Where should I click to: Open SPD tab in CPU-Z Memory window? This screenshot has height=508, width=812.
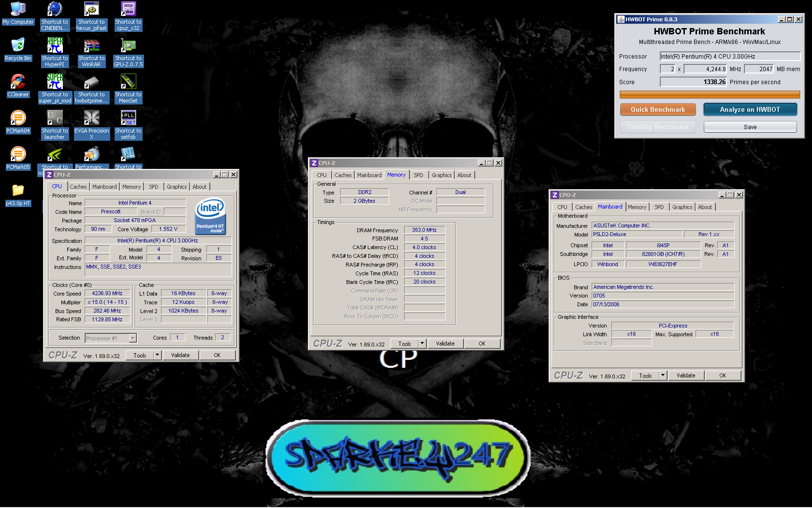pyautogui.click(x=419, y=175)
